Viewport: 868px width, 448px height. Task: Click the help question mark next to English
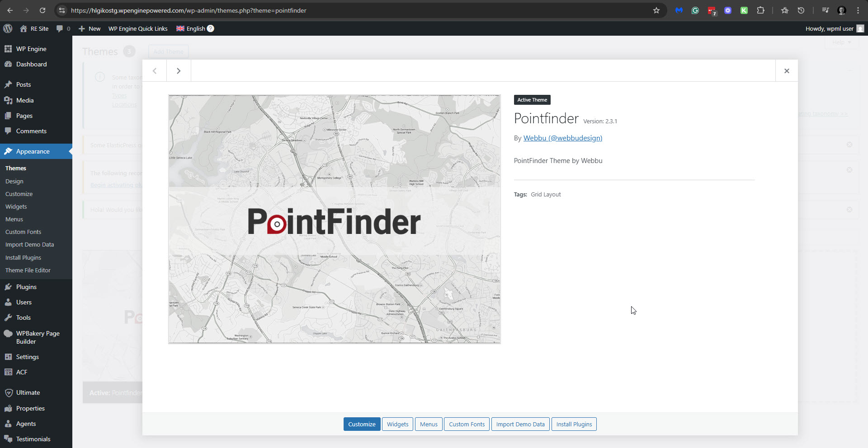(211, 28)
